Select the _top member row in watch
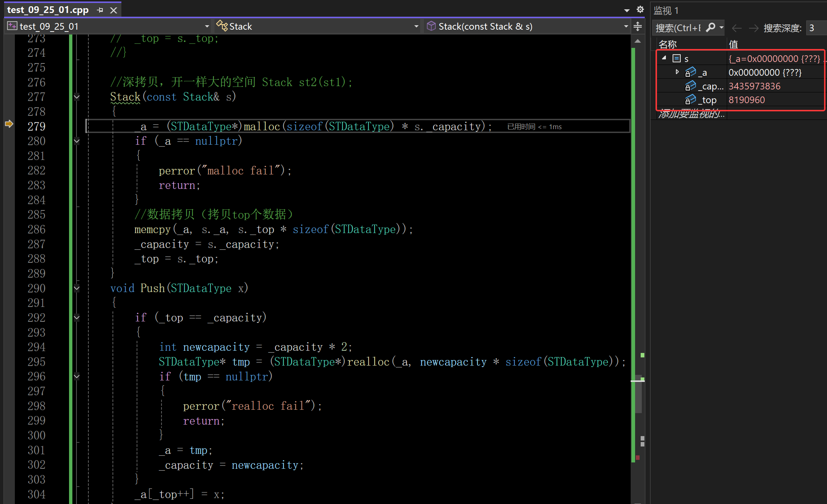827x504 pixels. pos(741,100)
